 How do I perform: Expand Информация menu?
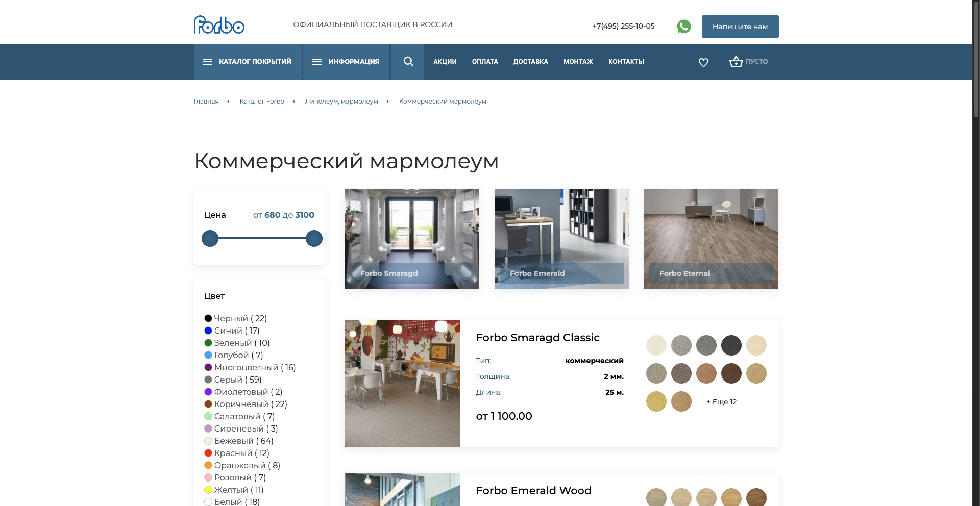[x=347, y=62]
